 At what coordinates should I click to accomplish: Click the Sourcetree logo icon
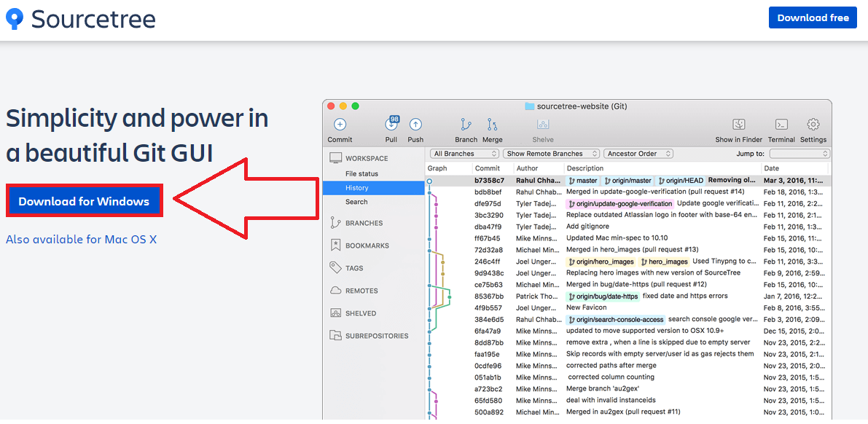point(15,19)
